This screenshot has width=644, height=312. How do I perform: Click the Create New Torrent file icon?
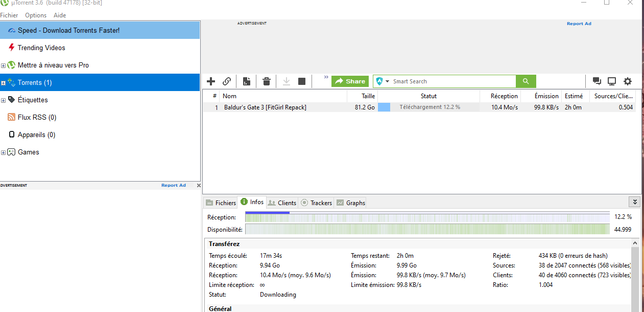[x=246, y=81]
